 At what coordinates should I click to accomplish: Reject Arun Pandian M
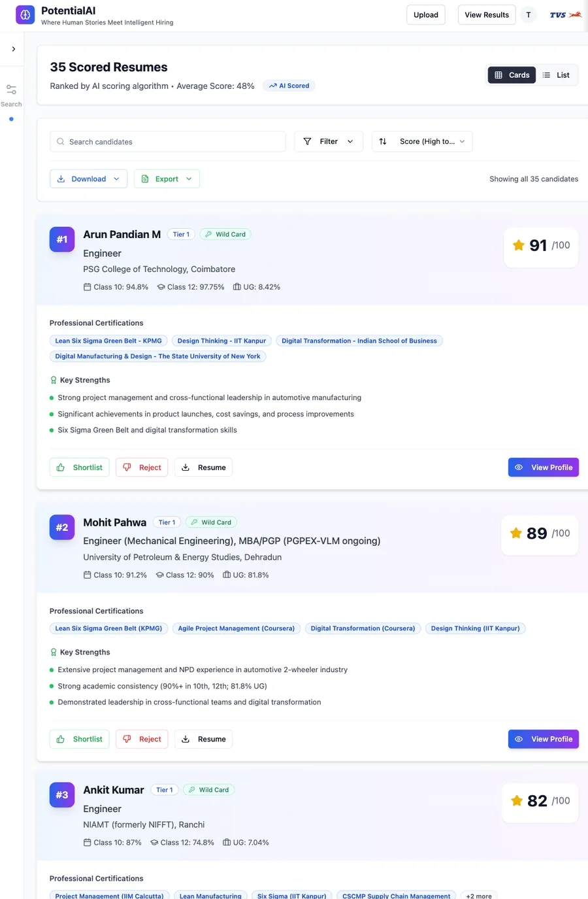coord(142,467)
